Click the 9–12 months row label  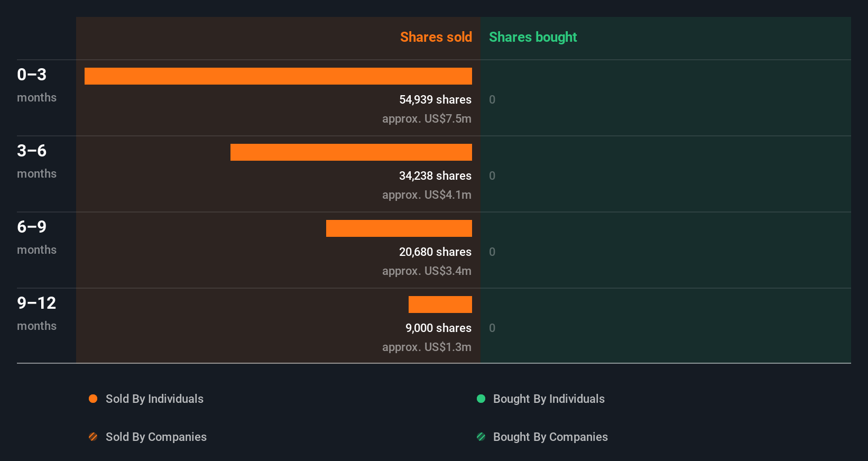pyautogui.click(x=36, y=314)
